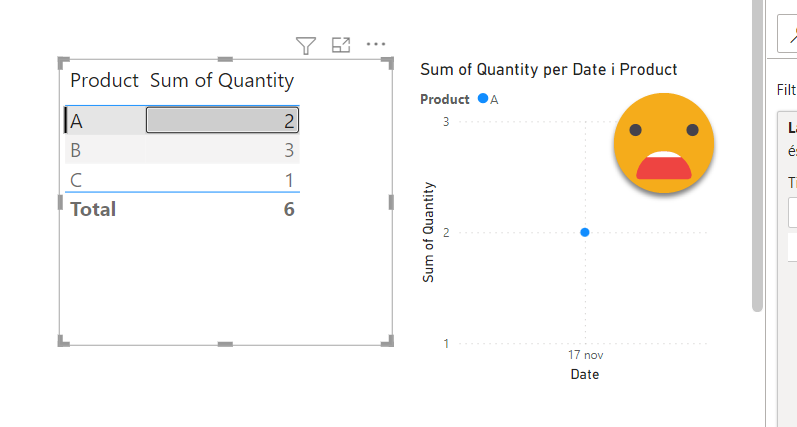Select the blue data point on chart
The image size is (797, 427).
[585, 232]
